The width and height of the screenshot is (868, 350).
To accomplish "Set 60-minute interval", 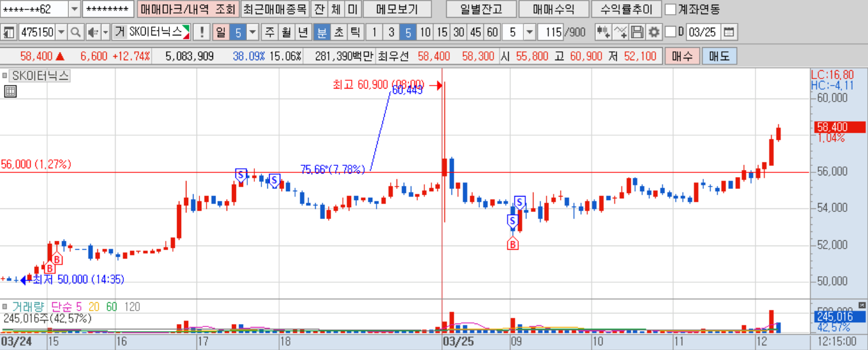I will pyautogui.click(x=492, y=32).
